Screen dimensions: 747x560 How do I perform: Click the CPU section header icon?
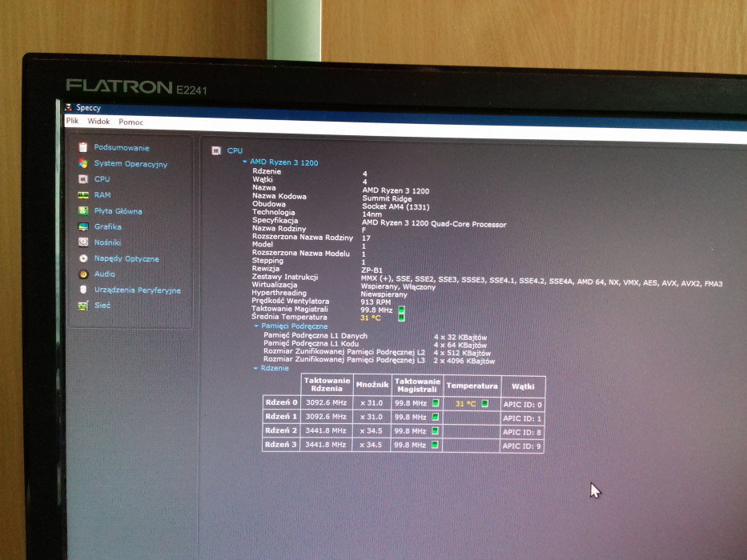coord(216,150)
